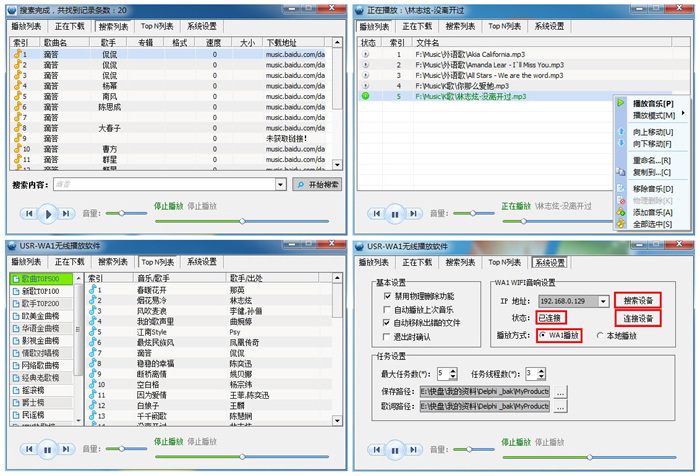This screenshot has height=476, width=700.
Task: Click the 移除音乐[D] icon in context menu
Action: (621, 188)
